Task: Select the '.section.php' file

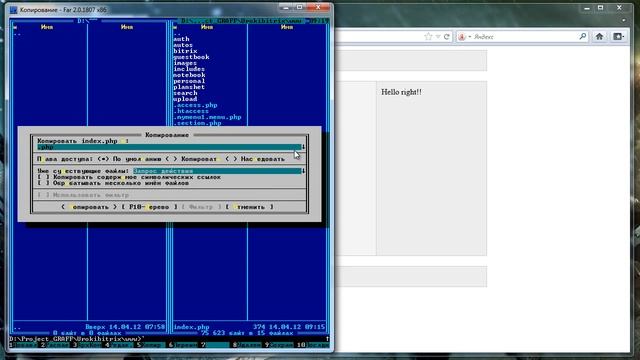Action: pyautogui.click(x=197, y=123)
